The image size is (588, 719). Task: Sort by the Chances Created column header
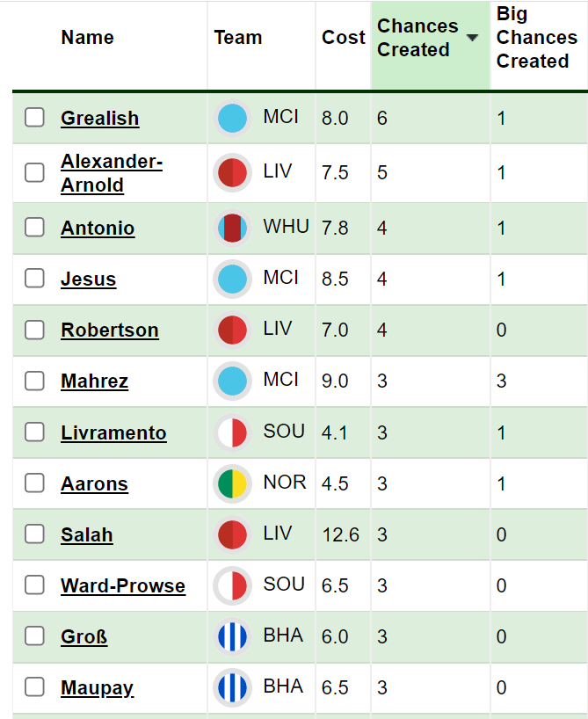pyautogui.click(x=417, y=38)
